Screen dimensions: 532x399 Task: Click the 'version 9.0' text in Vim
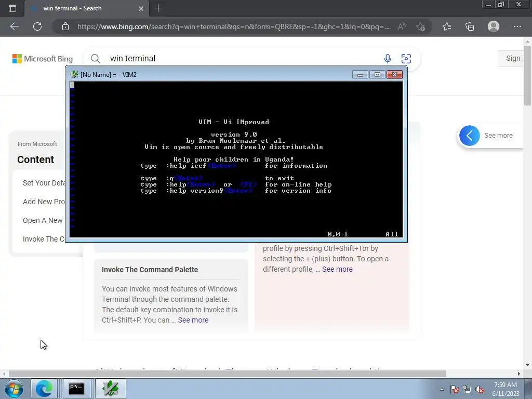[x=234, y=135]
